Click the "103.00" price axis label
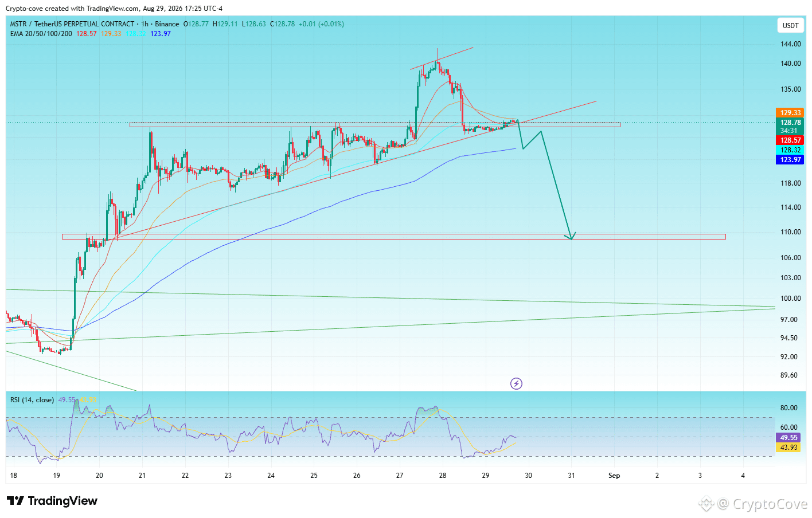 791,278
